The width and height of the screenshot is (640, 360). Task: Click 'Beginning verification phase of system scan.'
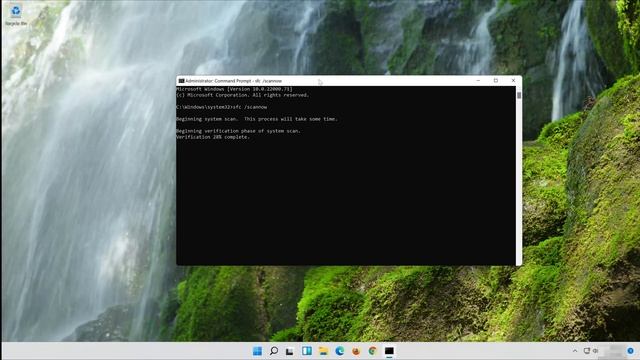[238, 131]
